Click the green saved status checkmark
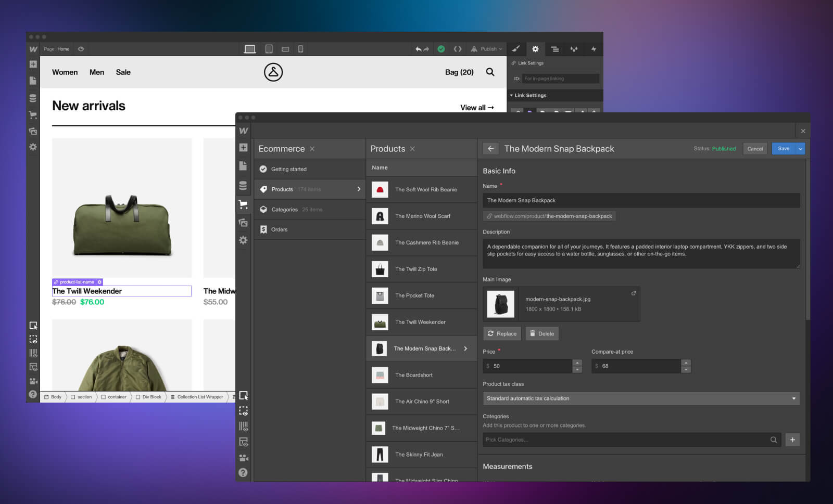The width and height of the screenshot is (833, 504). (x=441, y=49)
